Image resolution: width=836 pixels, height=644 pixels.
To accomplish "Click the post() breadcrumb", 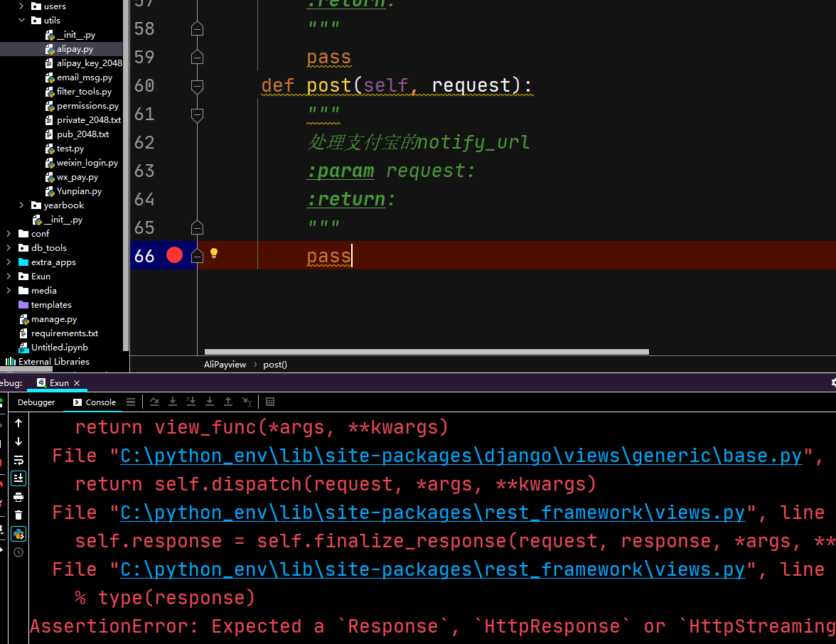I will (x=275, y=365).
